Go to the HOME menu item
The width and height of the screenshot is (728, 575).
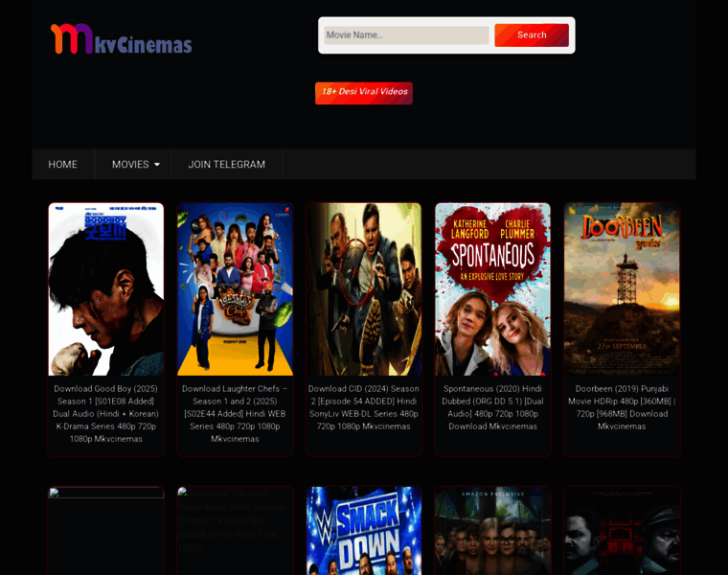62,165
